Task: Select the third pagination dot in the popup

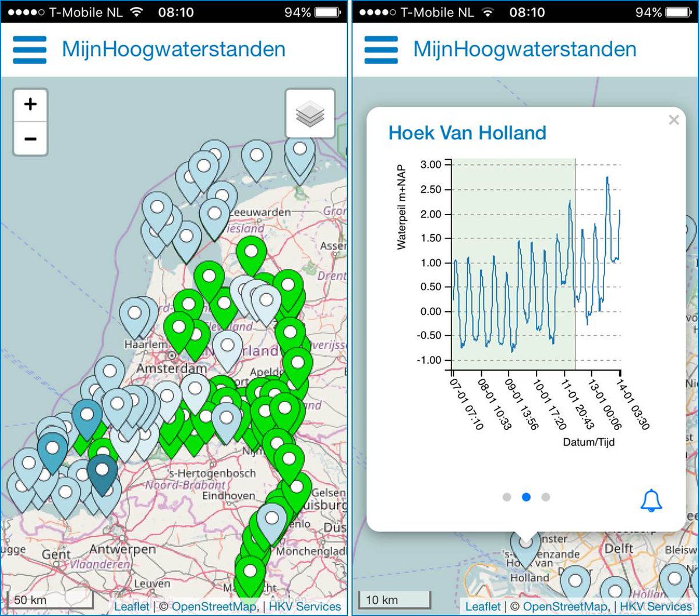Action: pyautogui.click(x=545, y=497)
